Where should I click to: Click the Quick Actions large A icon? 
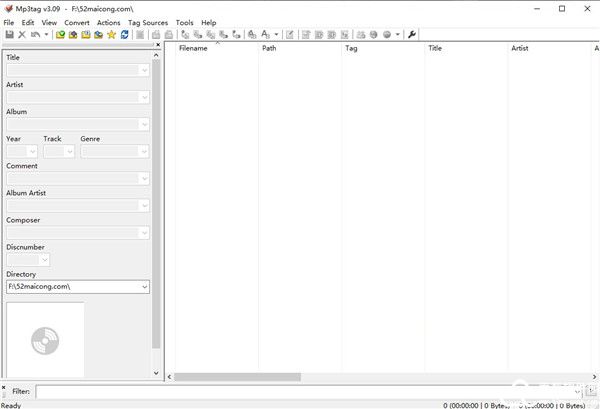pyautogui.click(x=265, y=35)
